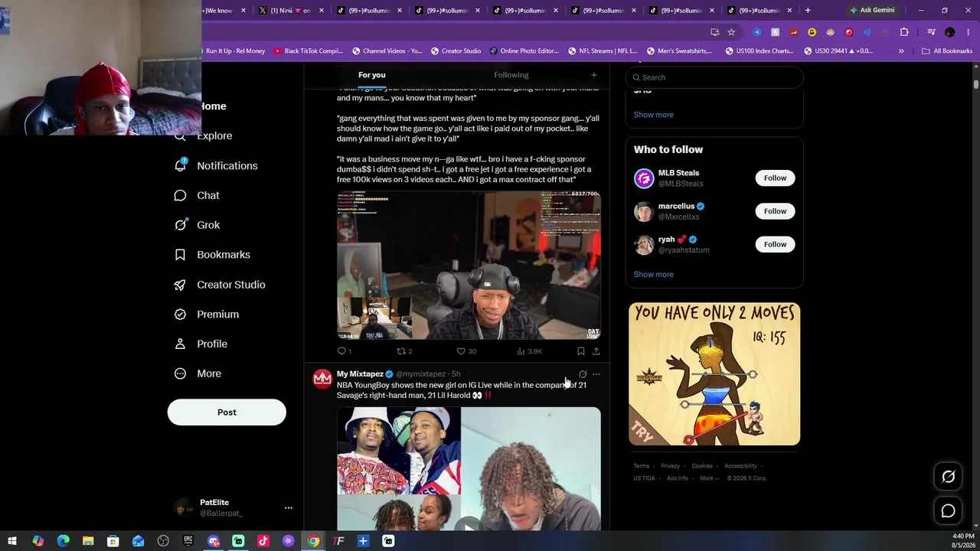
Task: Open more options on My Mixtapez post
Action: (x=596, y=374)
